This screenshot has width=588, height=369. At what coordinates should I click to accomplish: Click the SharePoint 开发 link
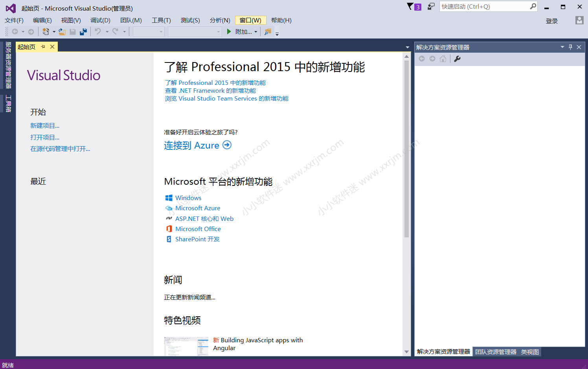[197, 239]
